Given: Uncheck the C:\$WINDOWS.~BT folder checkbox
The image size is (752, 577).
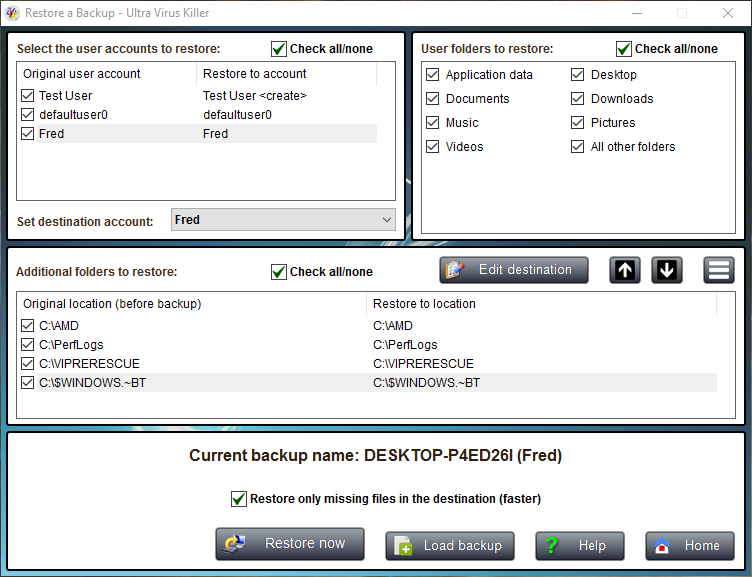Looking at the screenshot, I should (28, 382).
